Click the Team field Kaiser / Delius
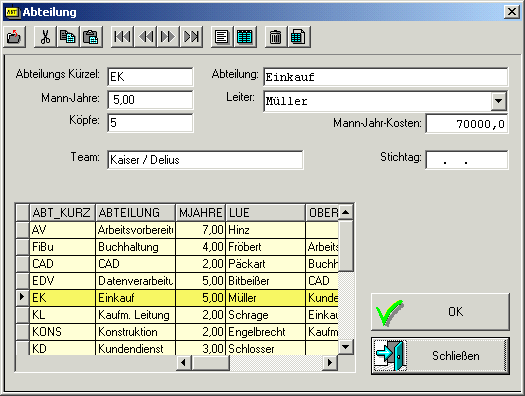The image size is (525, 396). 205,160
